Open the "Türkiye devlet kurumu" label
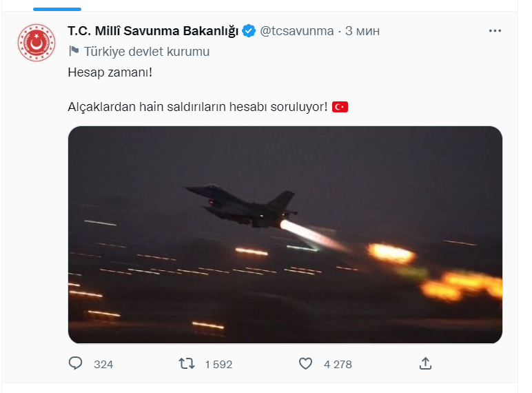The width and height of the screenshot is (532, 393). pyautogui.click(x=146, y=51)
